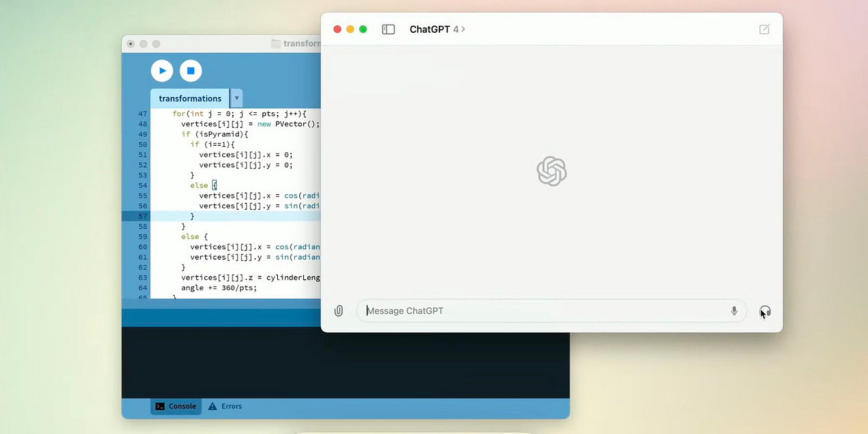Select the transformations sketch tab

tap(189, 97)
